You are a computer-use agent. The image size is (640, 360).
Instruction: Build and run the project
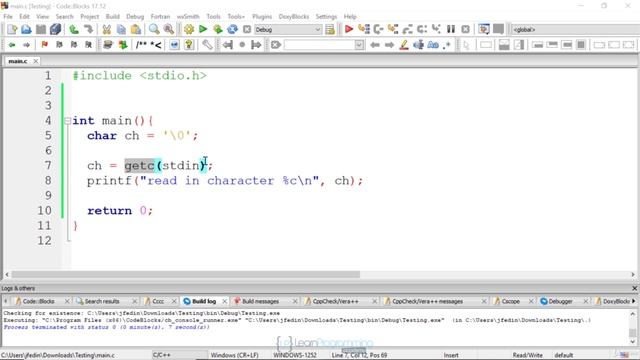click(218, 29)
